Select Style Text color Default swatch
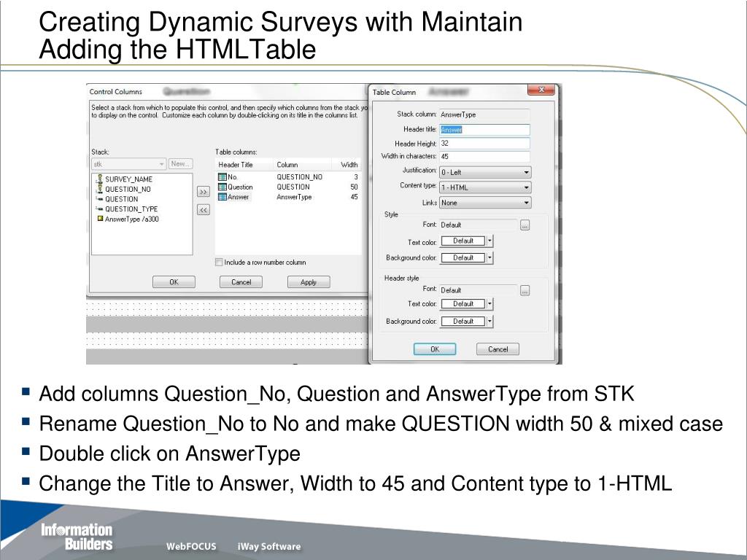The height and width of the screenshot is (560, 747). (462, 241)
